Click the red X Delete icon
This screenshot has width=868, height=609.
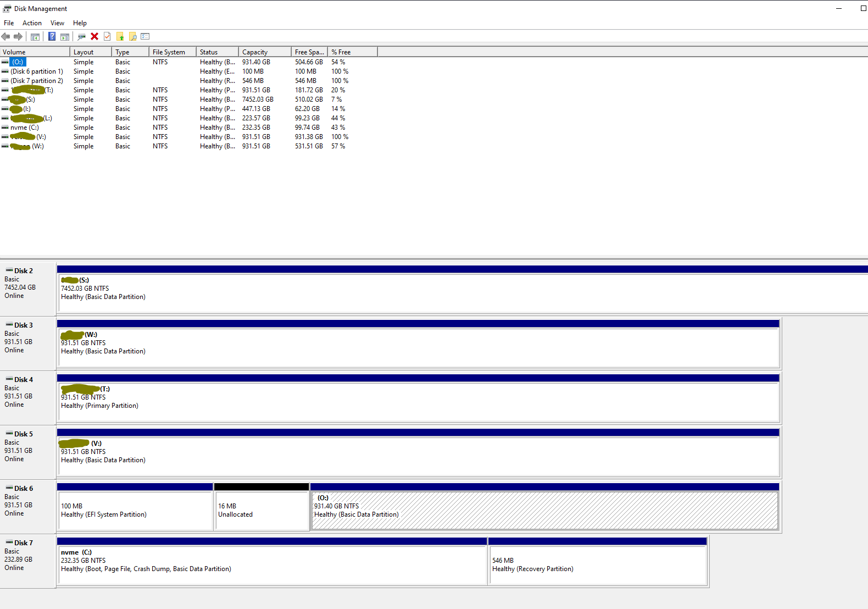(x=94, y=37)
